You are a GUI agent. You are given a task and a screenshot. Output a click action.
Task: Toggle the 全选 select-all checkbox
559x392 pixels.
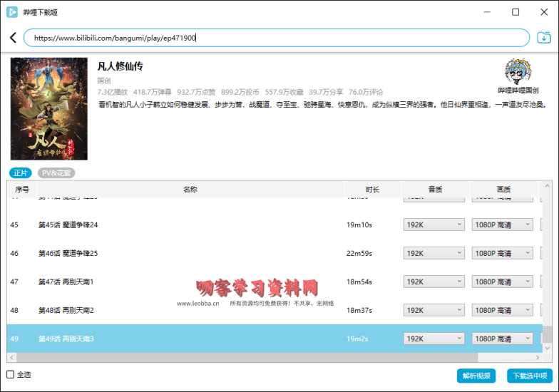[x=10, y=375]
